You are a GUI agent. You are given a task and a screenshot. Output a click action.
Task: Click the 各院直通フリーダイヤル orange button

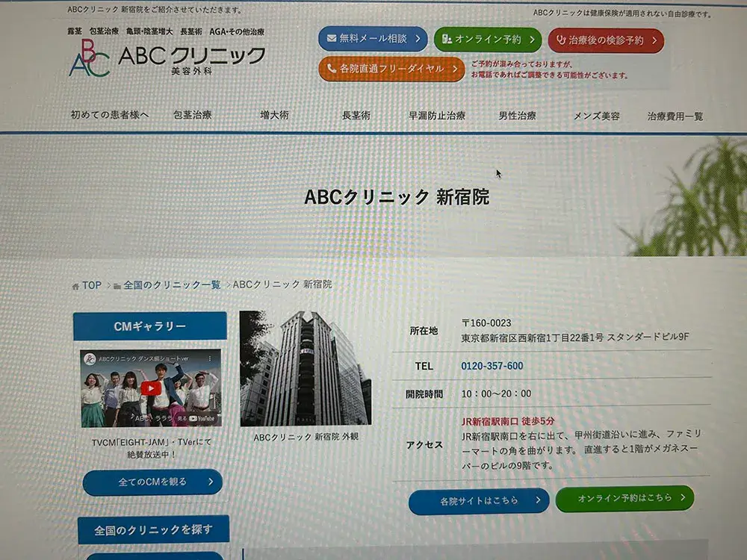tap(391, 69)
